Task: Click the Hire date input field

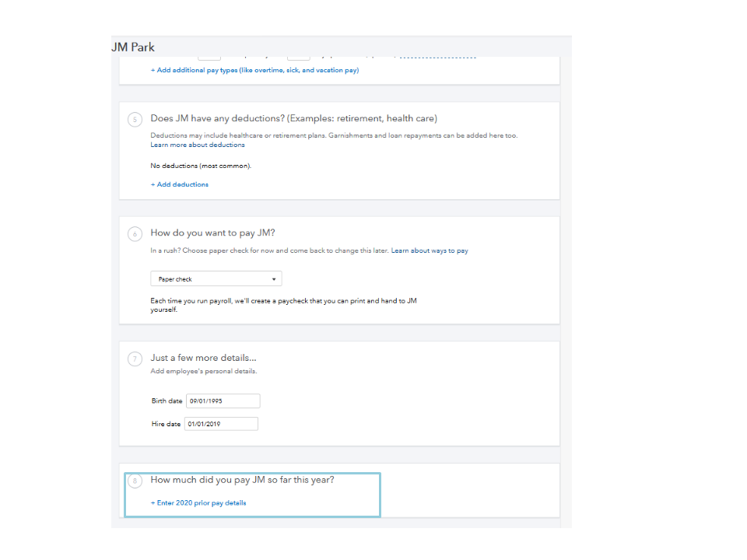Action: (x=222, y=424)
